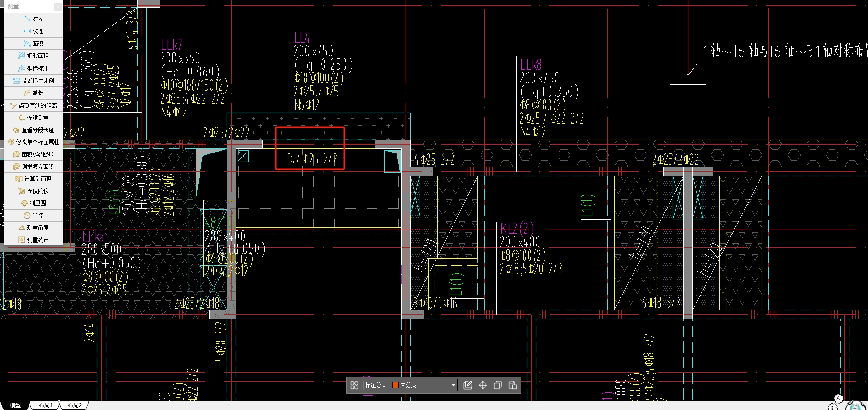The height and width of the screenshot is (410, 868).
Task: Switch to the 模型 model tab
Action: point(15,405)
